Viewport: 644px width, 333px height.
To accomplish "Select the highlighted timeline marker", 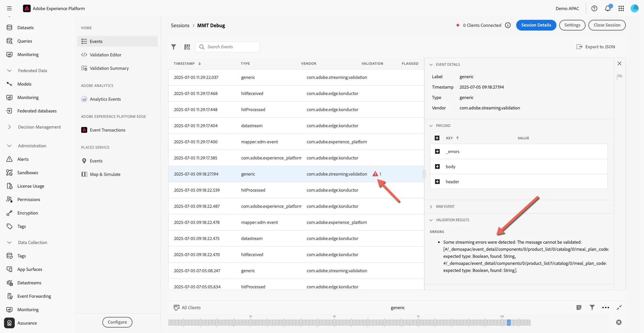I will click(509, 323).
